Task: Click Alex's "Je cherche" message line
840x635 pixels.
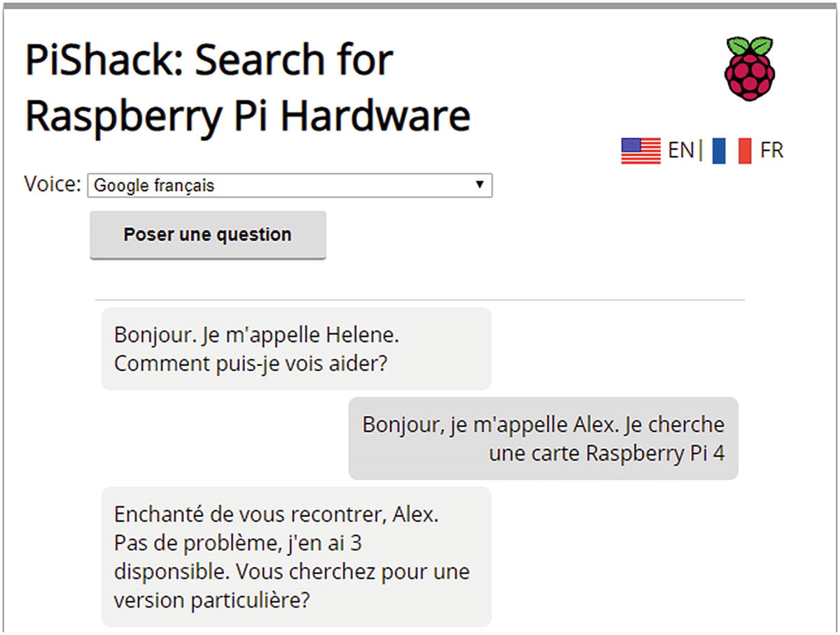Action: tap(543, 424)
